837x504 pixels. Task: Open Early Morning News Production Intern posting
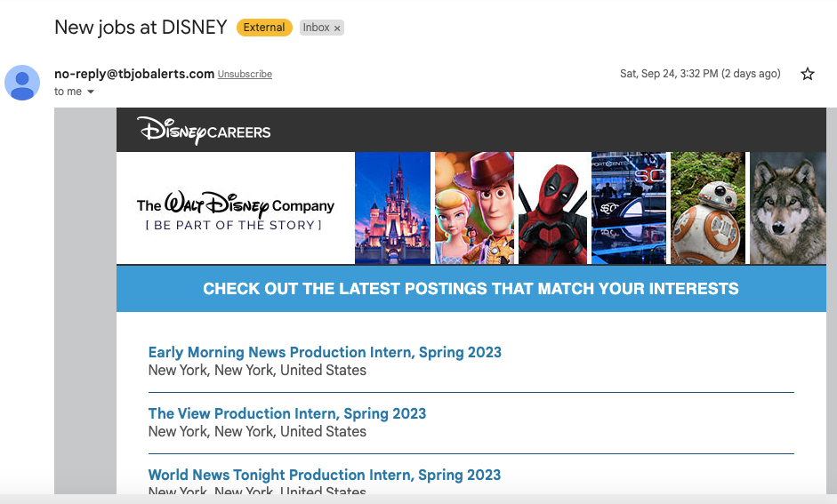(325, 353)
